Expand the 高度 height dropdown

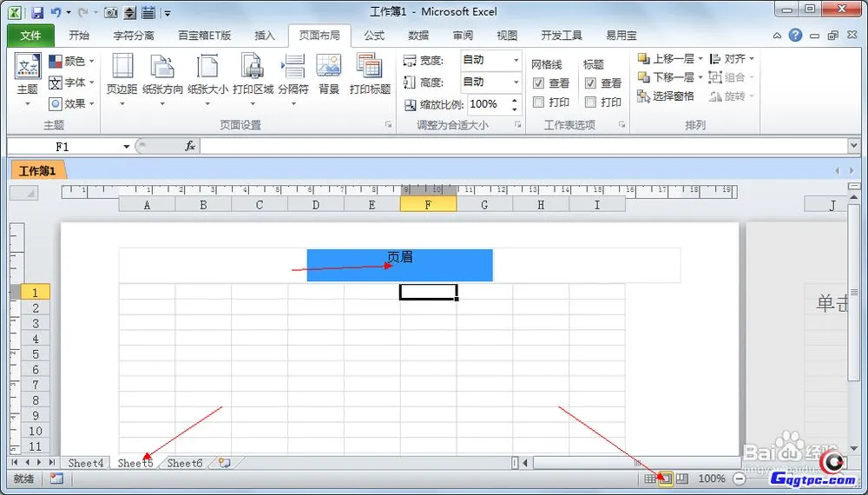(516, 82)
